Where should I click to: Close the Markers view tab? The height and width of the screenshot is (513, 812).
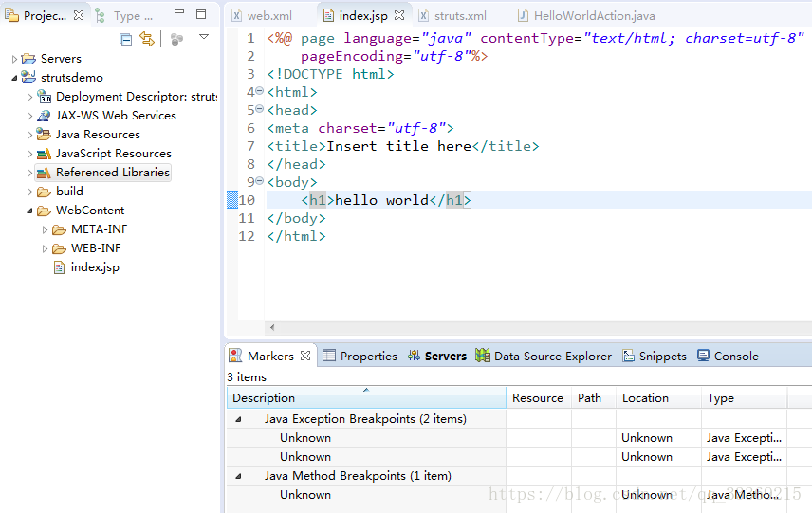click(x=305, y=357)
